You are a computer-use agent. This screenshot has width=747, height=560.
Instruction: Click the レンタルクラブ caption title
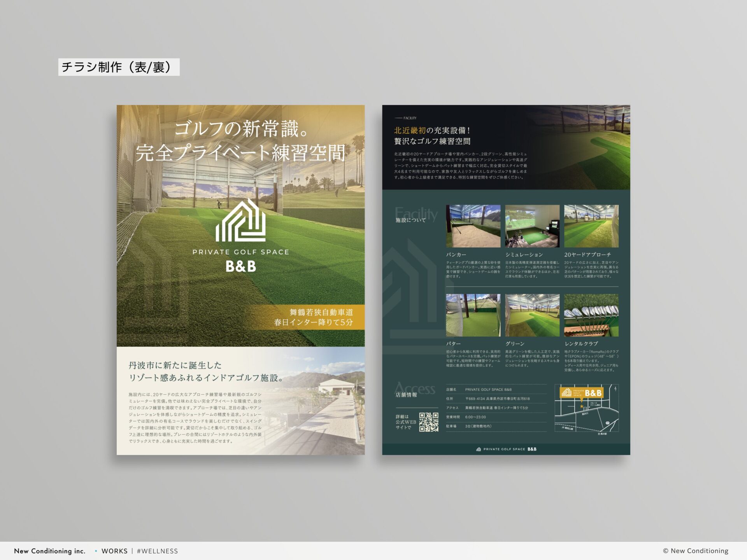(x=581, y=344)
